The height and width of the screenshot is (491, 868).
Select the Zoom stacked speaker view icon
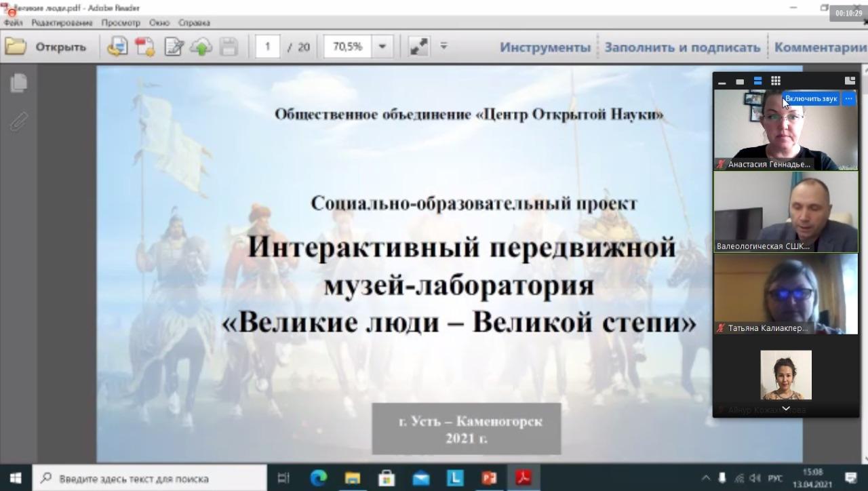click(757, 81)
